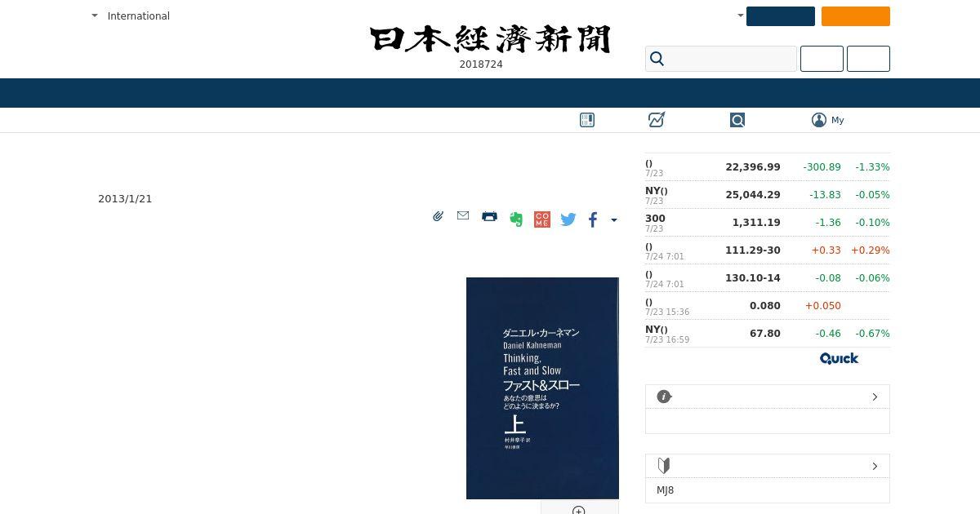Click the article date 2013/1/21
Screen dimensions: 980x514
125,199
